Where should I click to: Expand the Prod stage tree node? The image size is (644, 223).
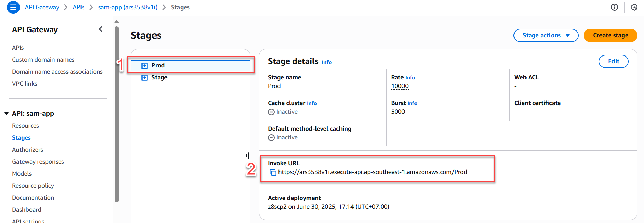click(x=145, y=65)
